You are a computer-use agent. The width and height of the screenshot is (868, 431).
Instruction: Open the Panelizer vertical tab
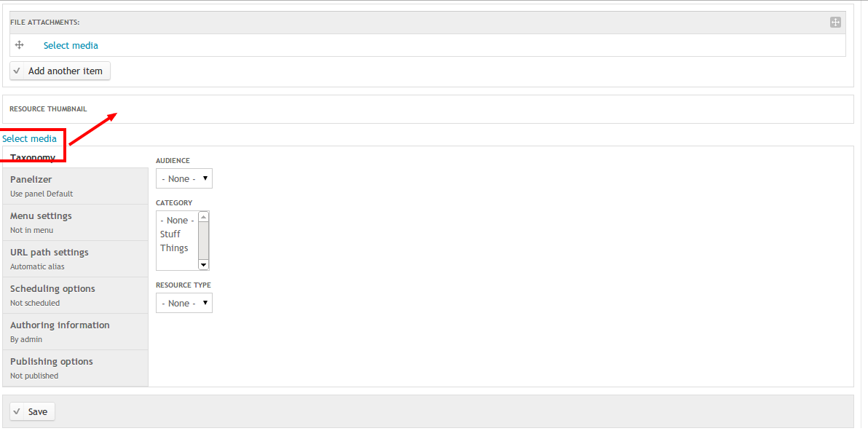click(x=75, y=186)
